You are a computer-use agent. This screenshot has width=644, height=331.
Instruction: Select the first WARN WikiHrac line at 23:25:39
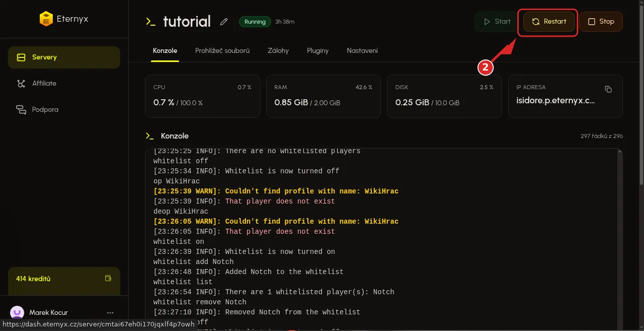[276, 191]
